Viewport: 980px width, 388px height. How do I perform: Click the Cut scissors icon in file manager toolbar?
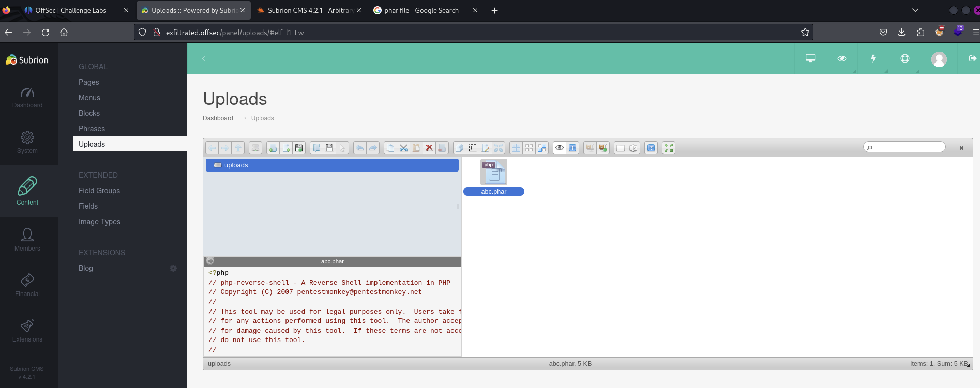[x=403, y=148]
